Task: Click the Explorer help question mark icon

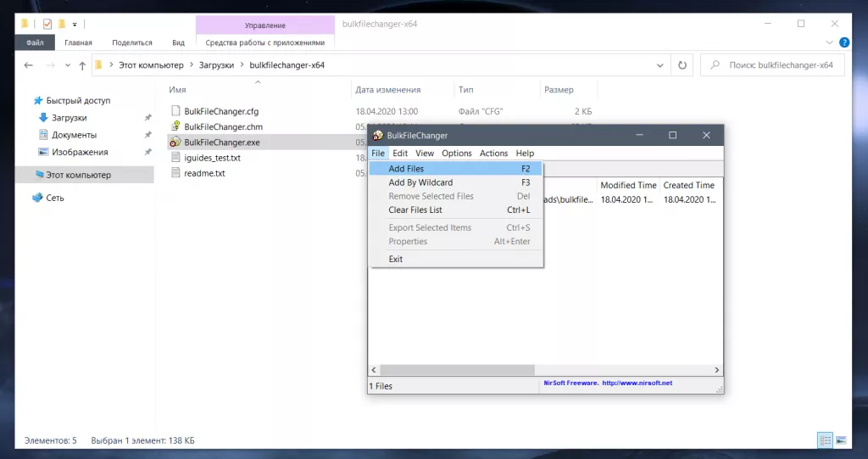Action: [x=843, y=42]
